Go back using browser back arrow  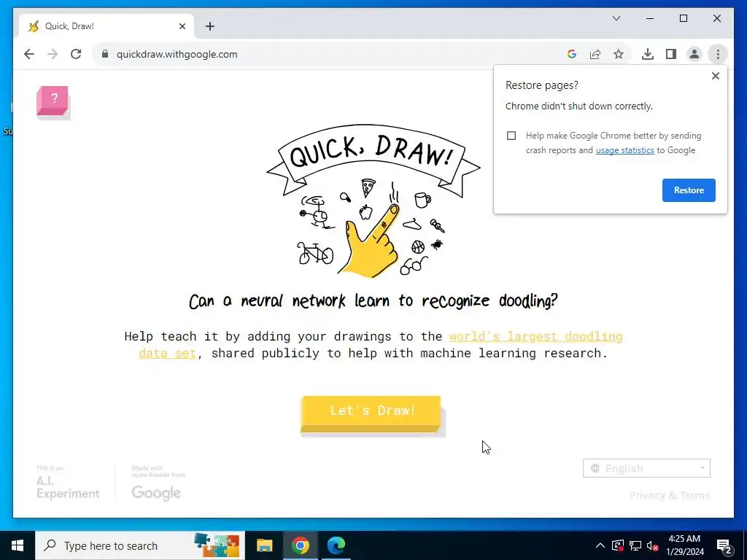pos(29,54)
